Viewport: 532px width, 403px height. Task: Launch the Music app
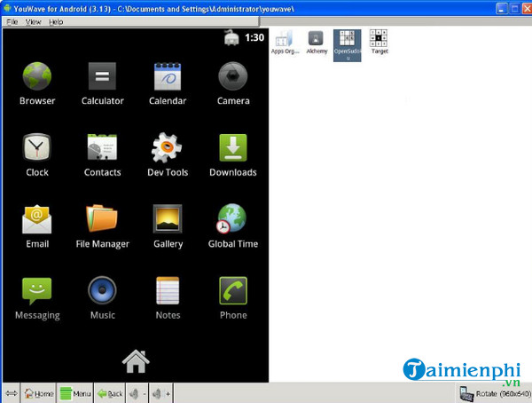(x=102, y=290)
